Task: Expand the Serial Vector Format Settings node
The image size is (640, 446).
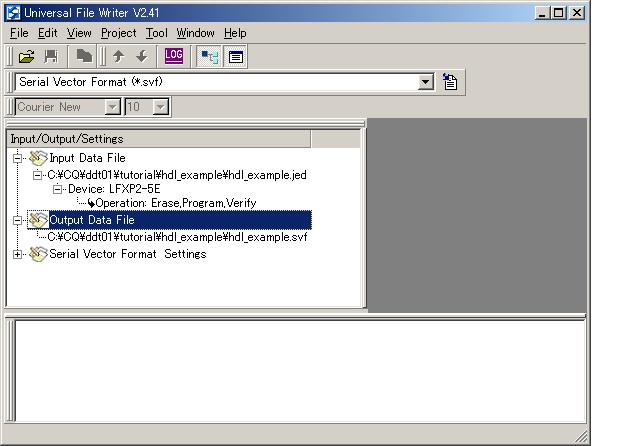Action: (x=17, y=254)
